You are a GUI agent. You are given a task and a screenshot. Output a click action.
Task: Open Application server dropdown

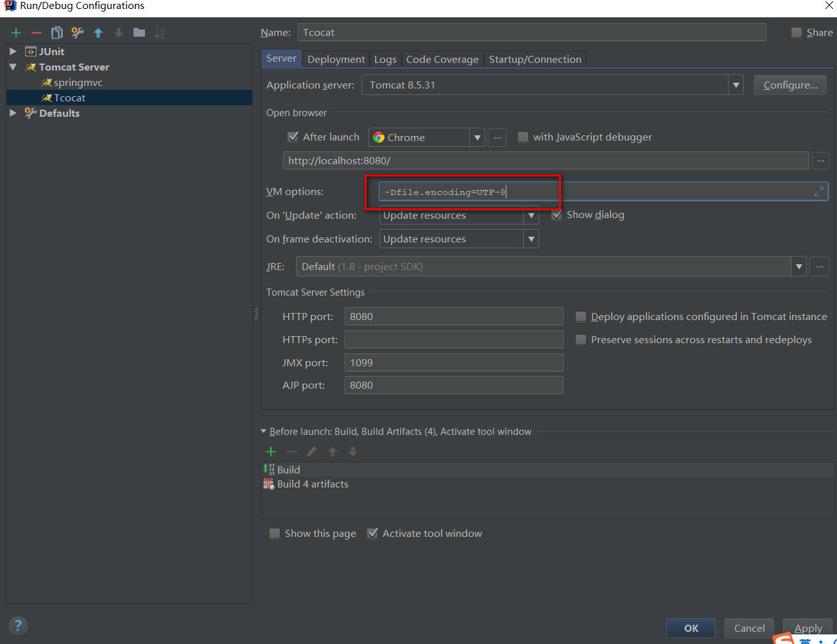736,85
